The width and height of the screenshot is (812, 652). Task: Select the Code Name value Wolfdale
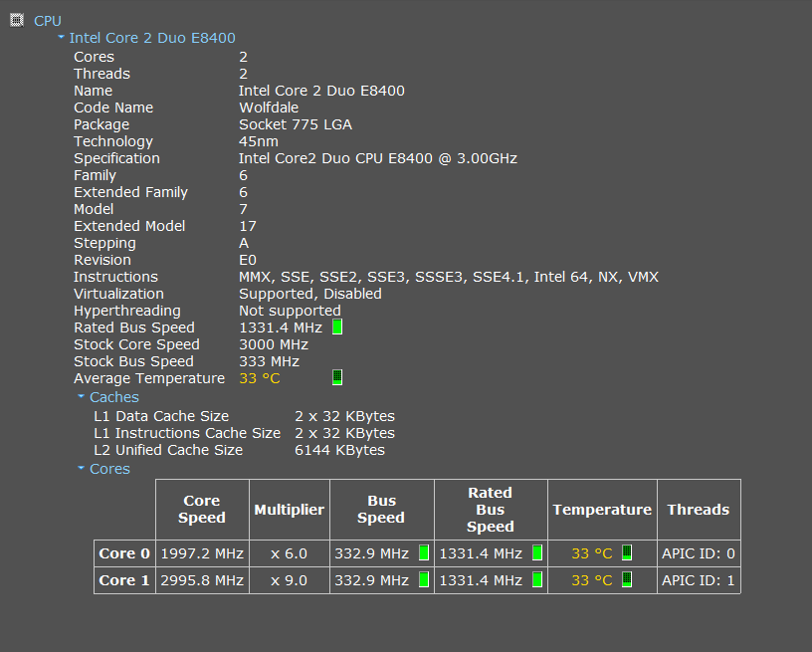[x=269, y=108]
